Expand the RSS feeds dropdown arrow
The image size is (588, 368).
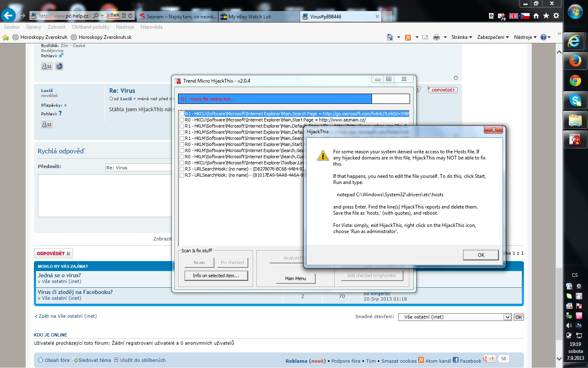click(417, 37)
